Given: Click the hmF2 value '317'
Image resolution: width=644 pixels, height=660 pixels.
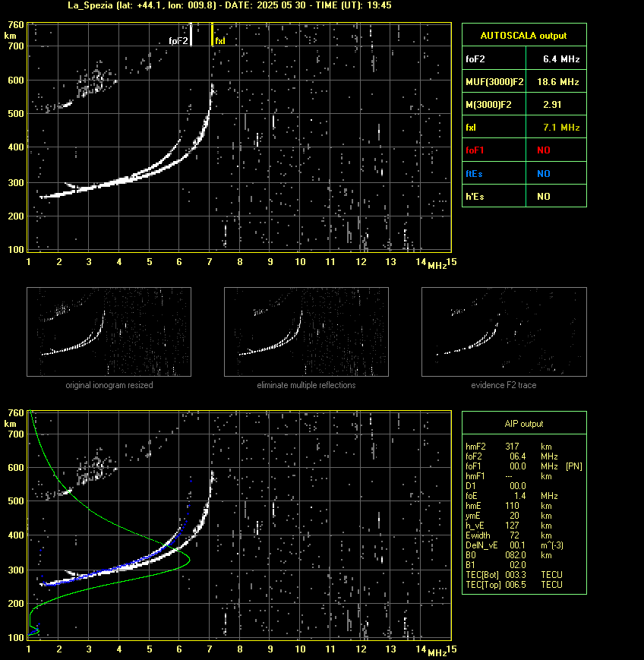Looking at the screenshot, I should coord(513,447).
